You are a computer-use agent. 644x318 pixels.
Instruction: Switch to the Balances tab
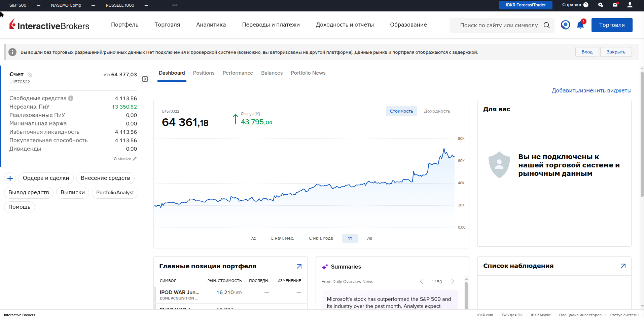pos(272,73)
